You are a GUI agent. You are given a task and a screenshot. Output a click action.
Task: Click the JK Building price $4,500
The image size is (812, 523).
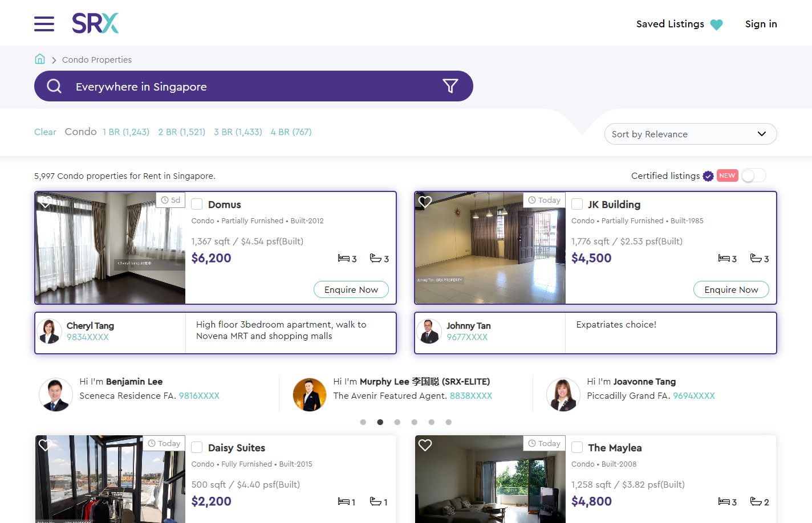pyautogui.click(x=591, y=258)
